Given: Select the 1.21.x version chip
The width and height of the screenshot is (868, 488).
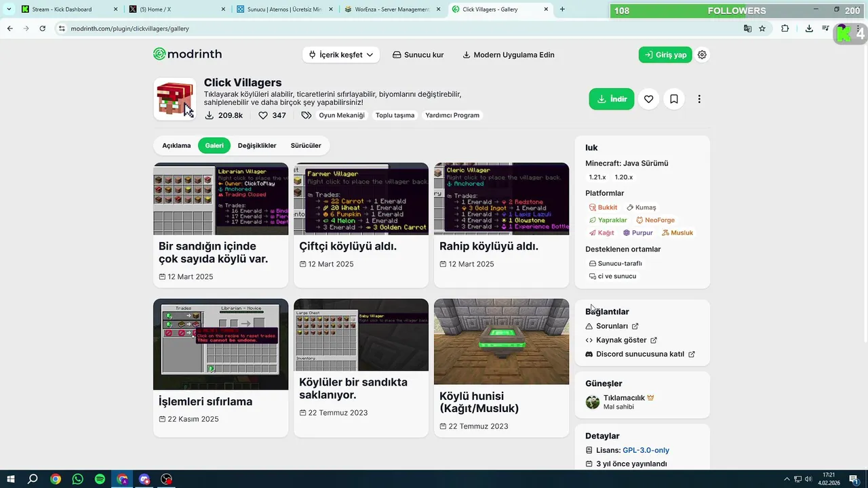Looking at the screenshot, I should coord(597,177).
